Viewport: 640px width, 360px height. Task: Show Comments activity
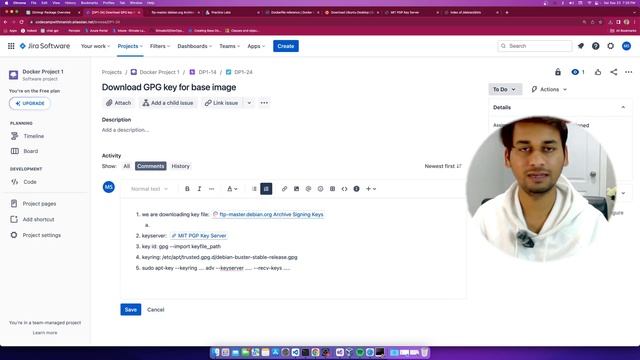151,166
